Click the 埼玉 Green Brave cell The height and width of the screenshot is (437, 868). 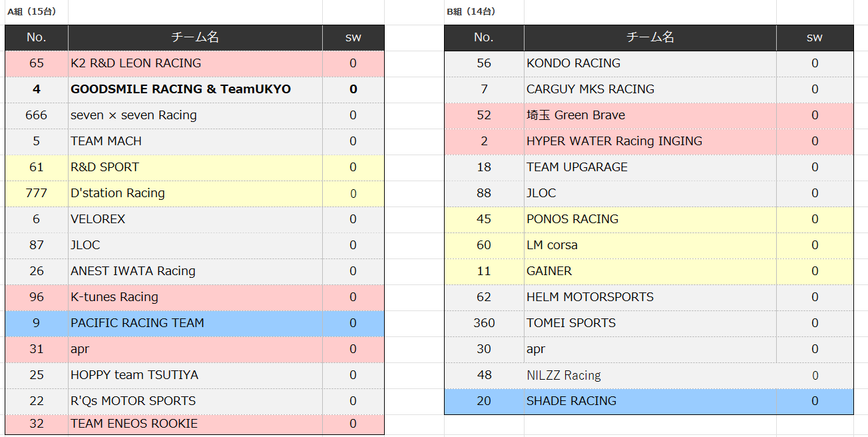point(576,115)
